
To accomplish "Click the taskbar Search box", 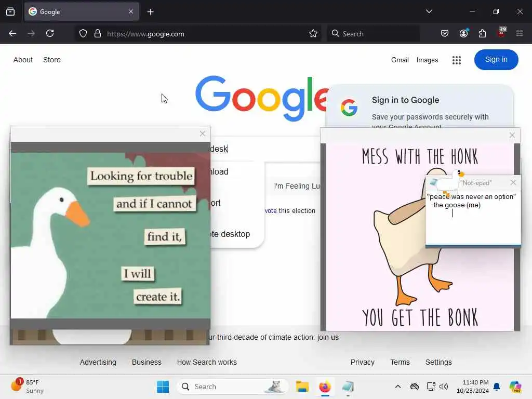I will point(232,387).
